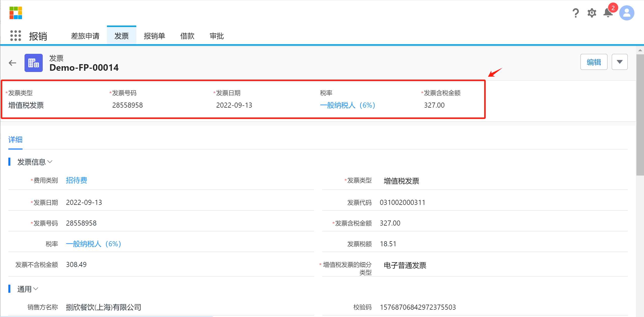Go back using the left arrow
Image resolution: width=644 pixels, height=317 pixels.
pyautogui.click(x=12, y=63)
